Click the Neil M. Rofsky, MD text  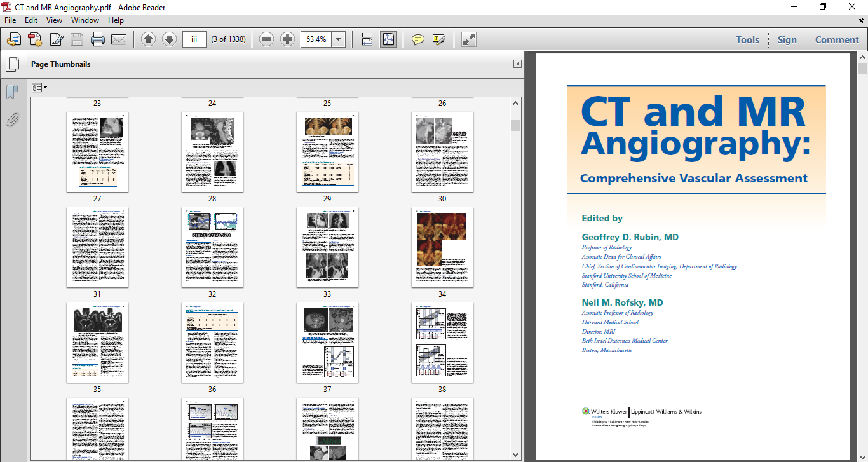pyautogui.click(x=622, y=302)
